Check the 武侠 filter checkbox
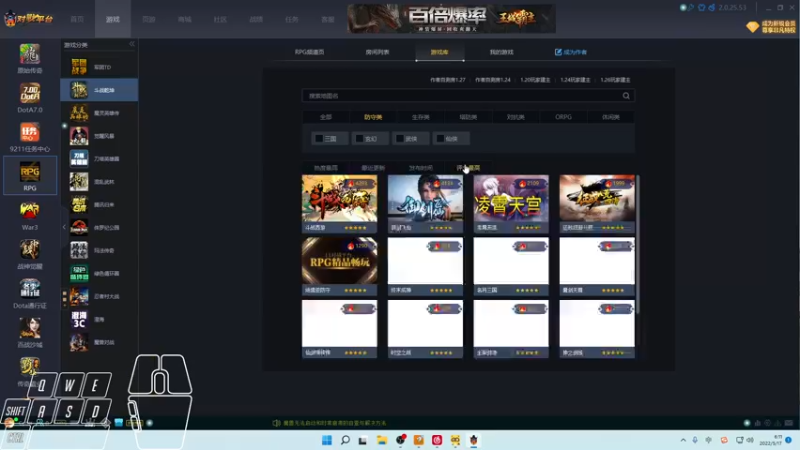 pyautogui.click(x=399, y=138)
